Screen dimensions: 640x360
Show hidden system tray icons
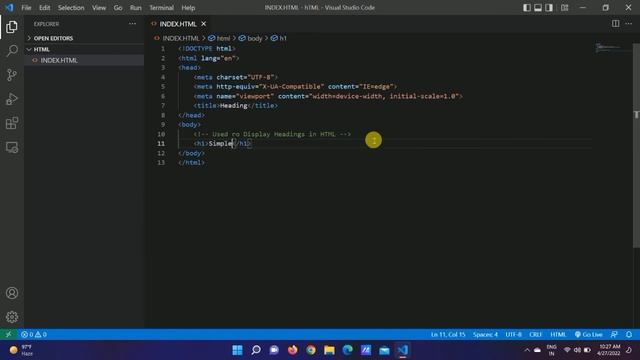527,350
